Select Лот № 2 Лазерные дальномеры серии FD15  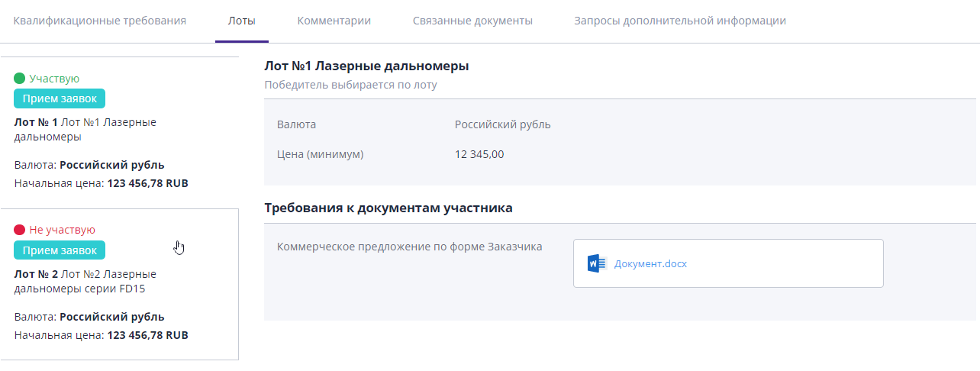pos(85,281)
